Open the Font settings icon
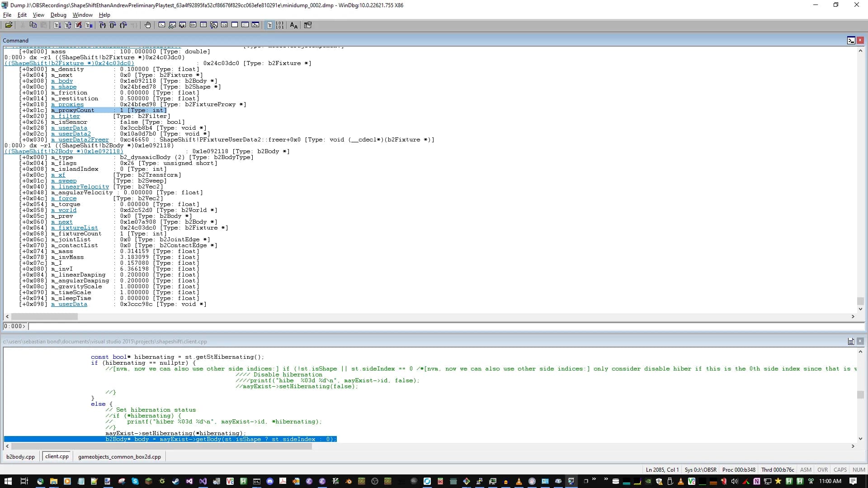 [x=294, y=25]
